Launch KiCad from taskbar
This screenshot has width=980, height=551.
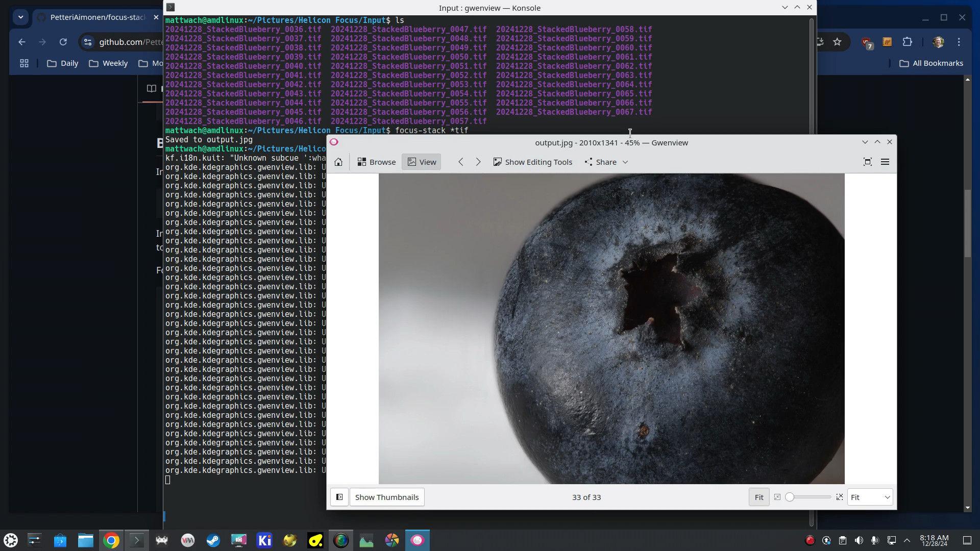pyautogui.click(x=264, y=540)
